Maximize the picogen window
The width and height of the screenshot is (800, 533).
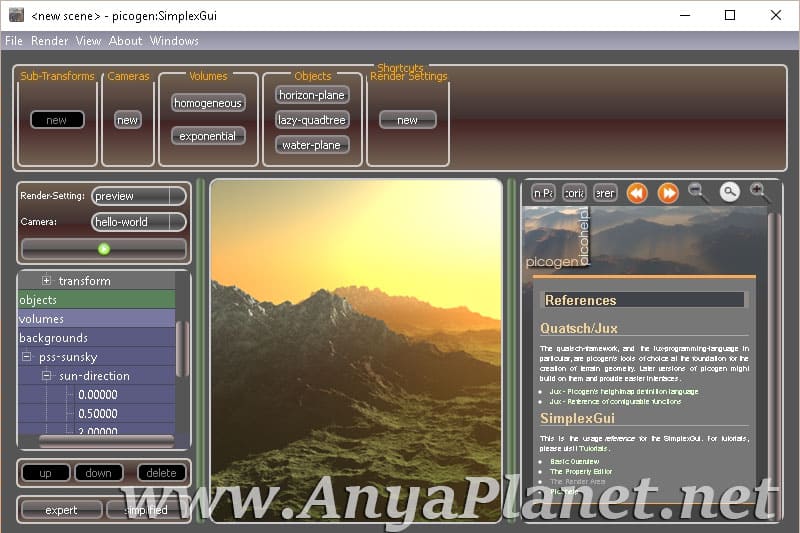730,15
